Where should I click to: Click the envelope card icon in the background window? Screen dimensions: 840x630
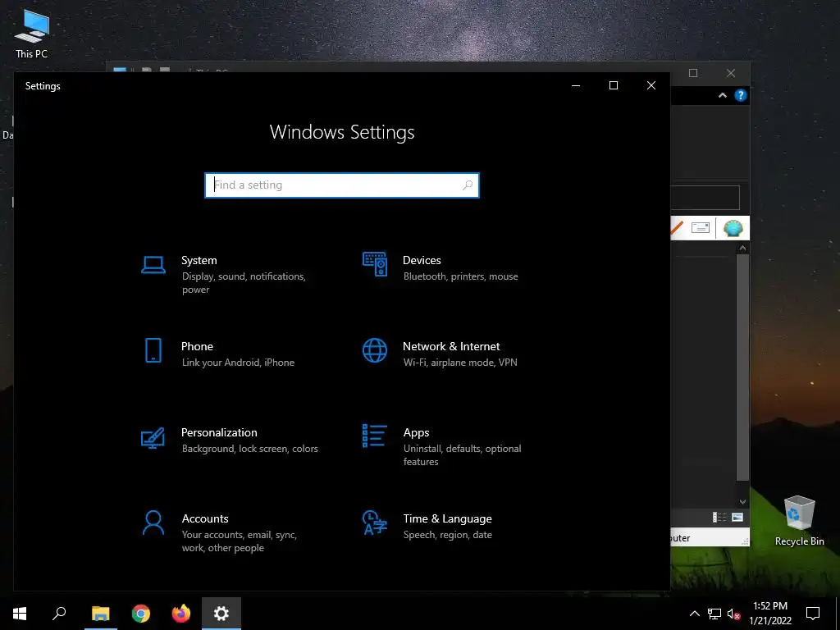click(701, 228)
